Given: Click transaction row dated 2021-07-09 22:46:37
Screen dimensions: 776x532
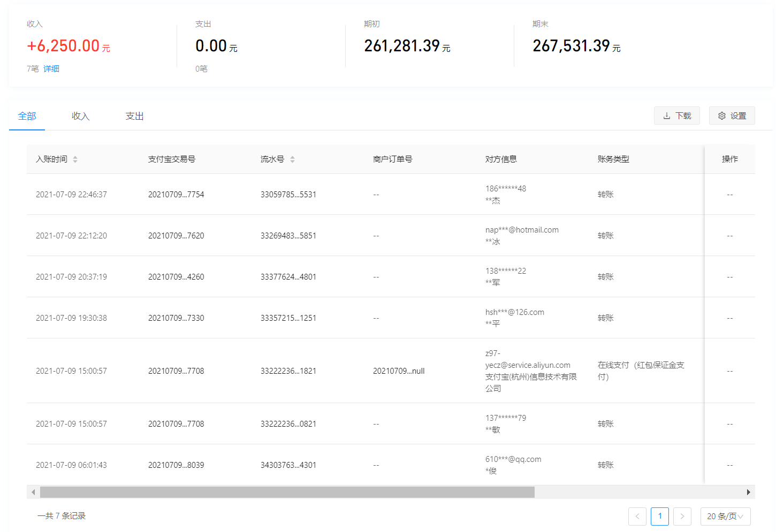Looking at the screenshot, I should click(71, 195).
